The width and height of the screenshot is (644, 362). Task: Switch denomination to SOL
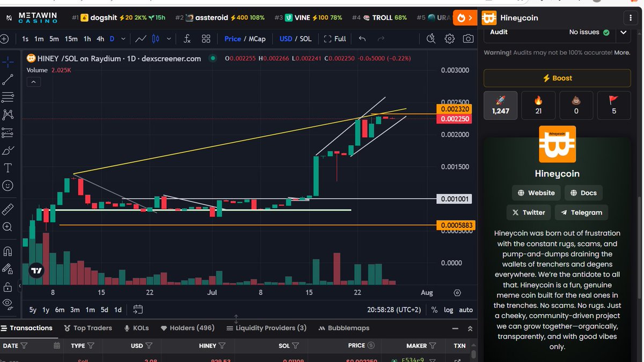305,39
